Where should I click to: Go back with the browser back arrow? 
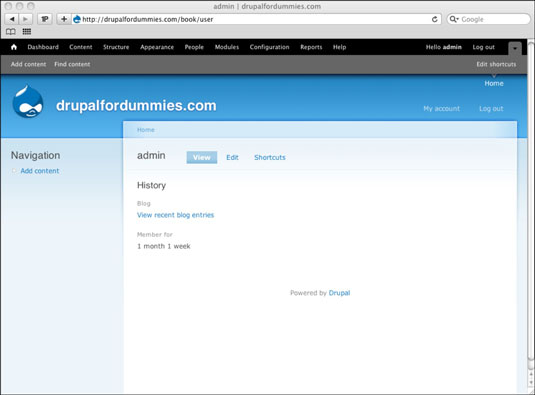(12, 19)
